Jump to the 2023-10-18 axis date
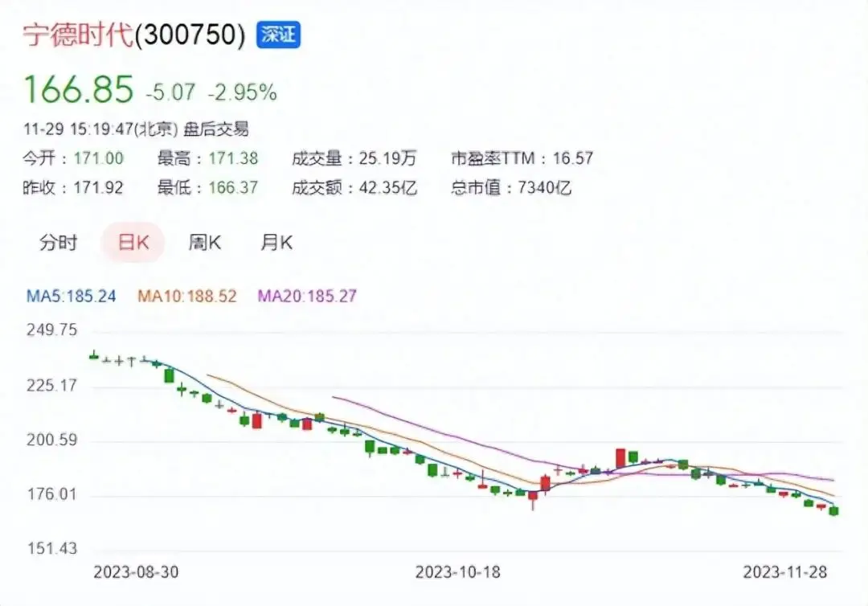Viewport: 868px width, 606px height. (457, 572)
